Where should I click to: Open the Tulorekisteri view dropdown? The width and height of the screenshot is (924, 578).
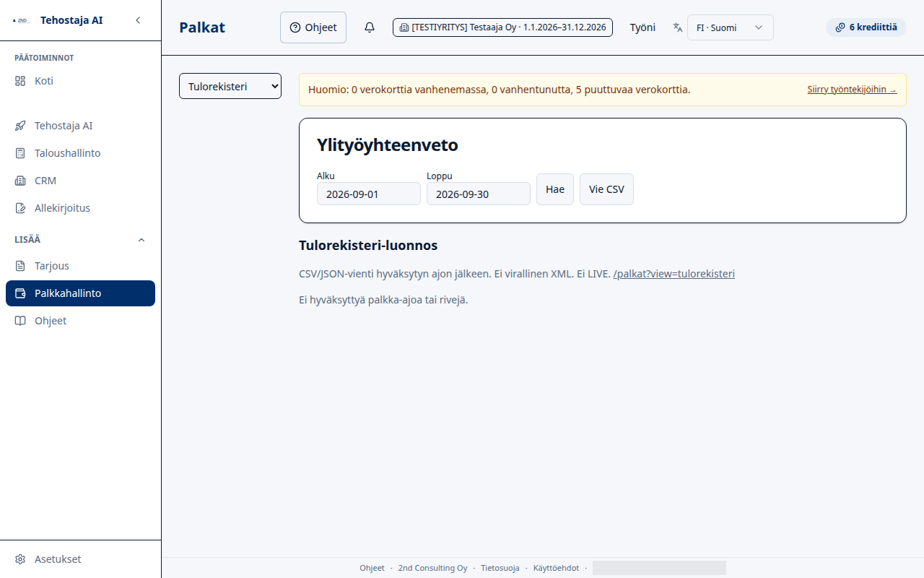230,86
